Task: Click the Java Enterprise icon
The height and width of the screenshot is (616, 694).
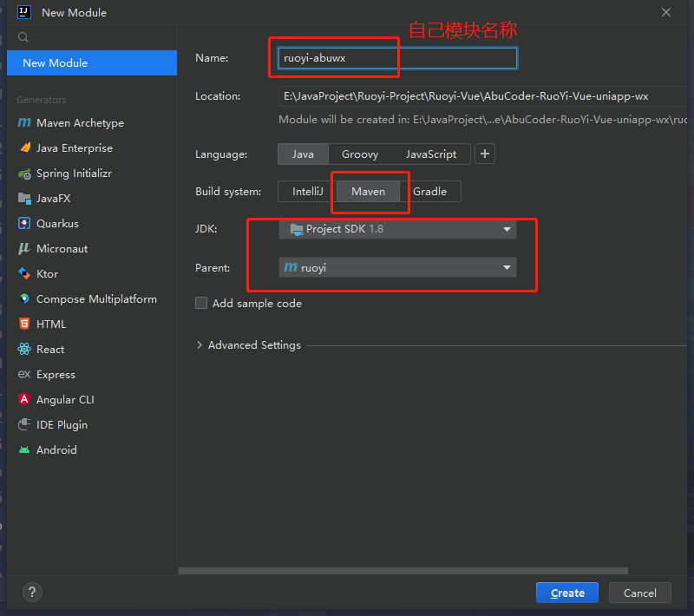Action: tap(25, 147)
